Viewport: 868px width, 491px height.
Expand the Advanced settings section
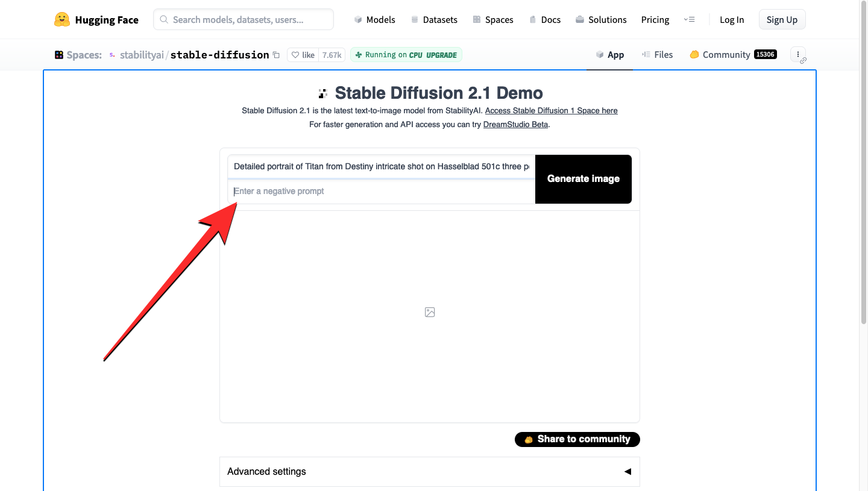[x=429, y=471]
